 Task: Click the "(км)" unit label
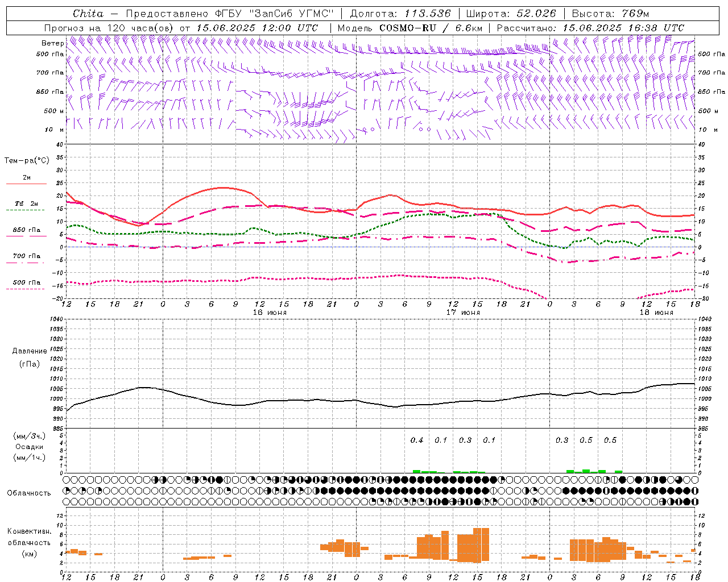coord(30,554)
